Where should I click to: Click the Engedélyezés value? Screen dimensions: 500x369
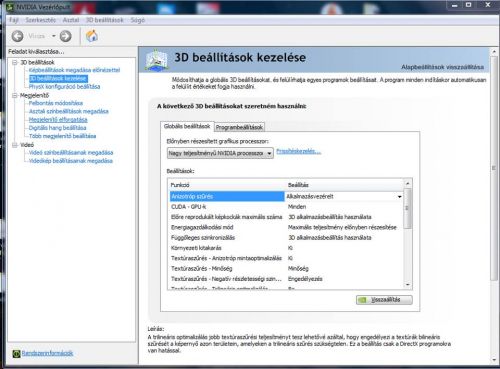pos(305,279)
